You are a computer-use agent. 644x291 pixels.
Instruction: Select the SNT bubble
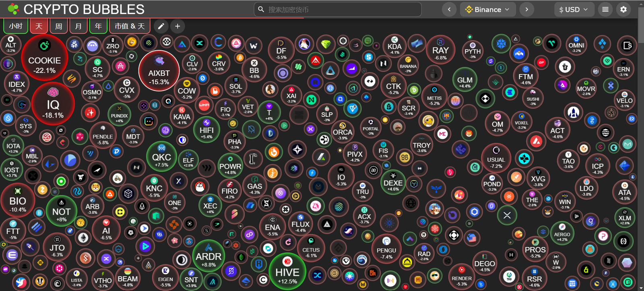[x=191, y=279]
